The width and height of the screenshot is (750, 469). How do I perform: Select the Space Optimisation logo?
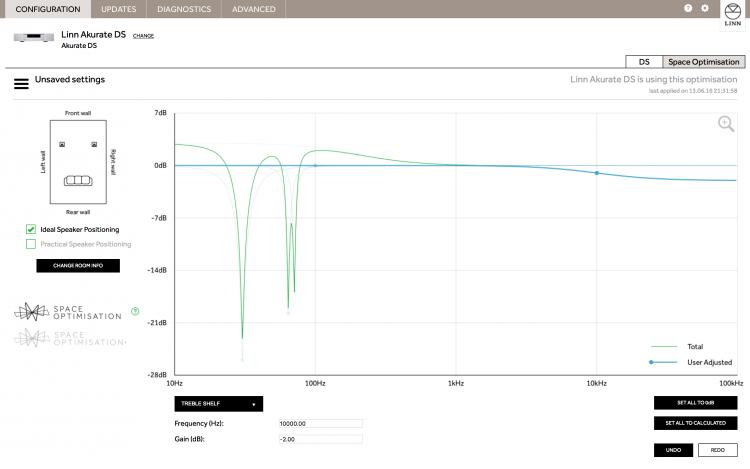point(68,311)
